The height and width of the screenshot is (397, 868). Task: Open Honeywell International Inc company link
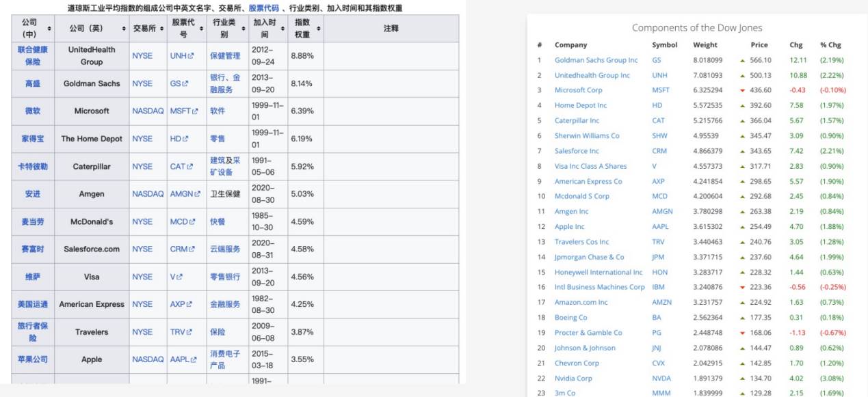(x=599, y=272)
